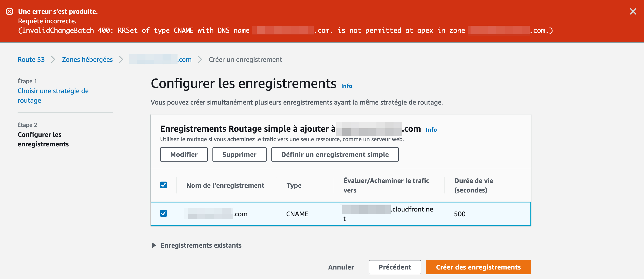Dismiss the error banner with the X icon
This screenshot has height=279, width=644.
tap(633, 11)
